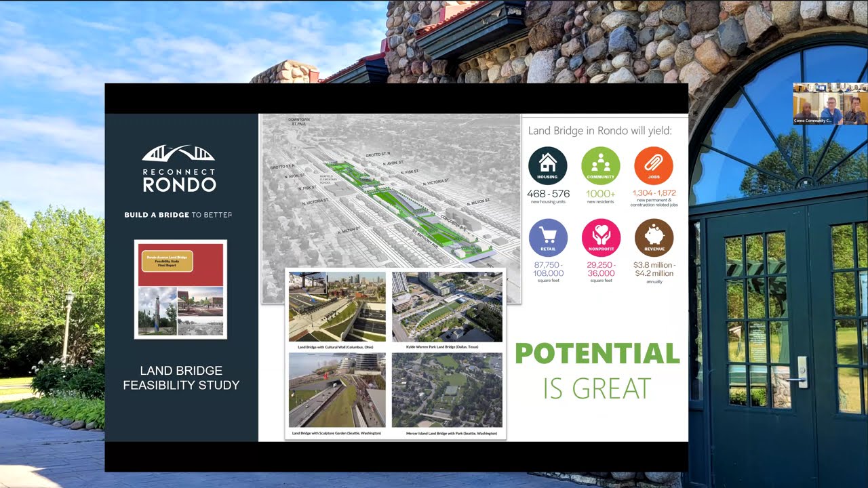Image resolution: width=868 pixels, height=488 pixels.
Task: Click the 'new housing units' caption
Action: point(548,202)
